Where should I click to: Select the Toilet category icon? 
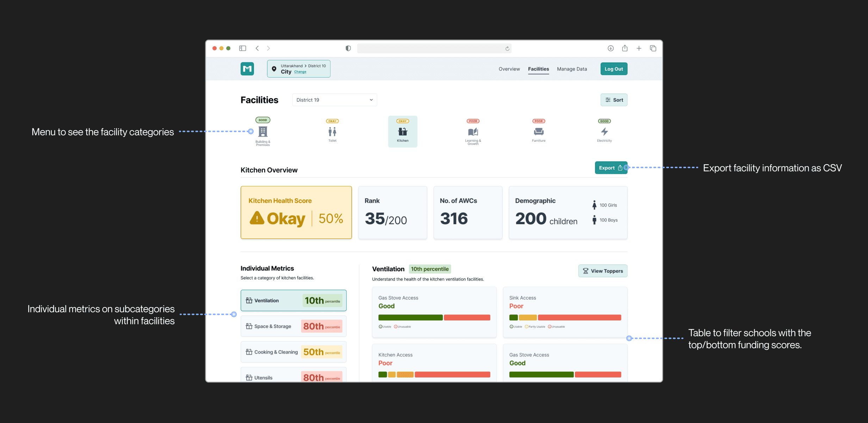[332, 131]
